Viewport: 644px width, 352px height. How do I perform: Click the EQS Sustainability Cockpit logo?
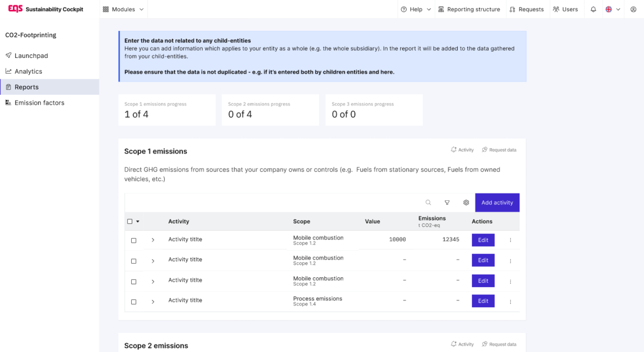click(46, 9)
